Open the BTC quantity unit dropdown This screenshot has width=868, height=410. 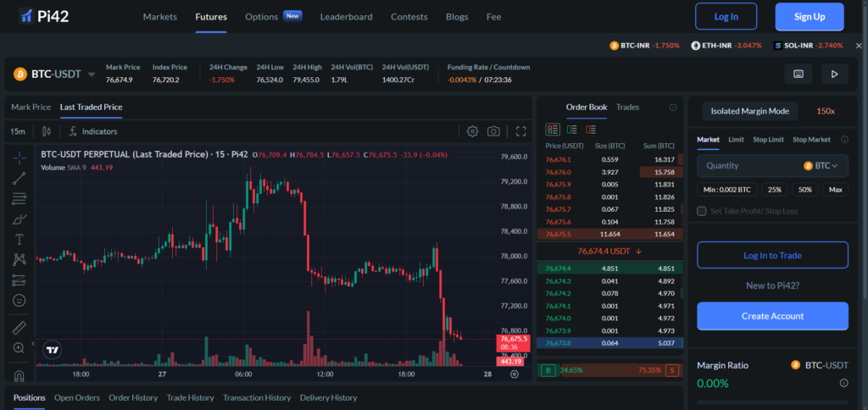(821, 165)
